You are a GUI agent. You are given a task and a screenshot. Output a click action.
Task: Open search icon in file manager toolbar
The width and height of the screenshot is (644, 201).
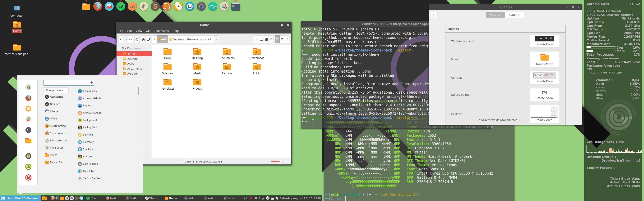click(271, 39)
